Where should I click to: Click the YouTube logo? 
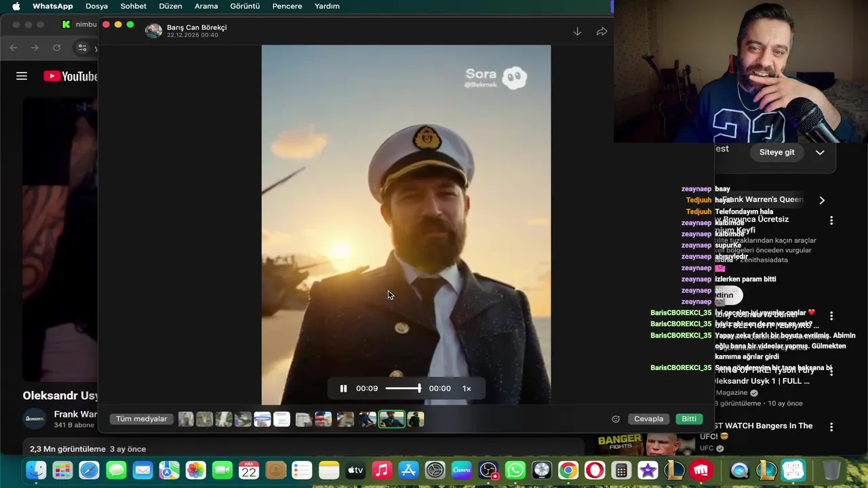click(x=71, y=76)
